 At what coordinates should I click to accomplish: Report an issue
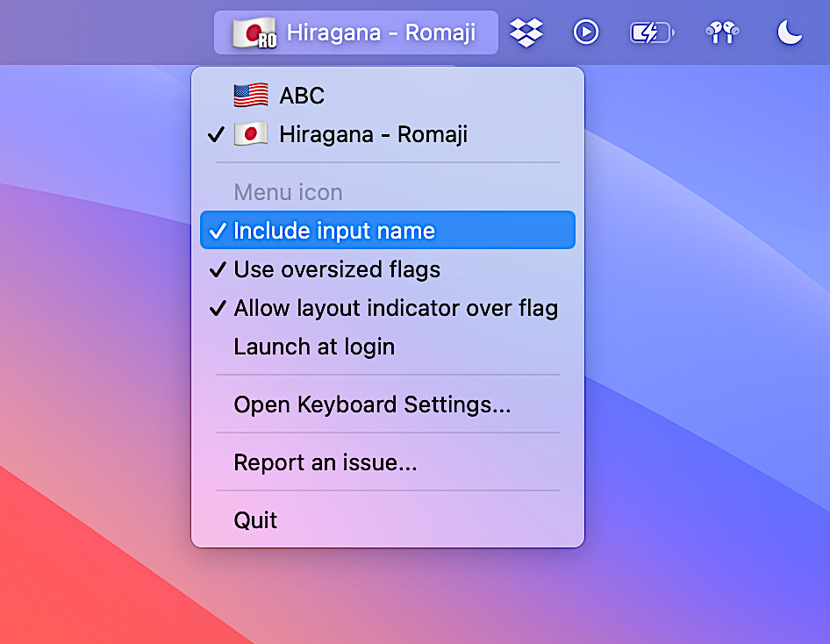pyautogui.click(x=326, y=462)
